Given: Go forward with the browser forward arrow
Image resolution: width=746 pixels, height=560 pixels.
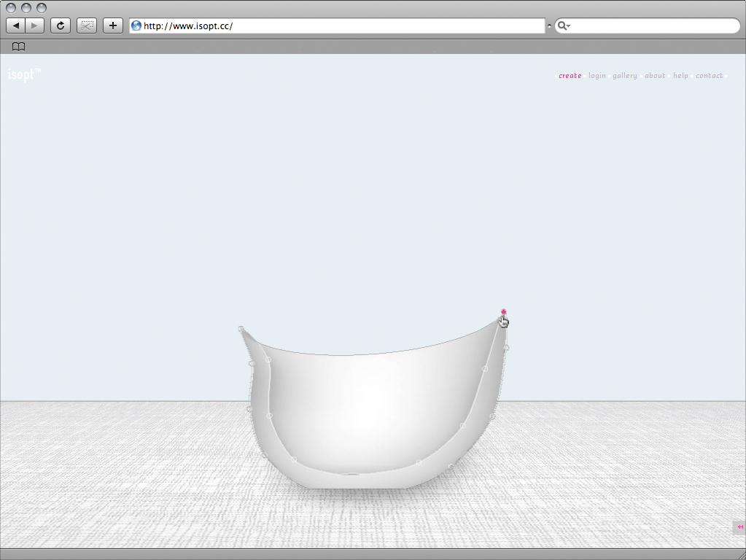Looking at the screenshot, I should click(35, 26).
